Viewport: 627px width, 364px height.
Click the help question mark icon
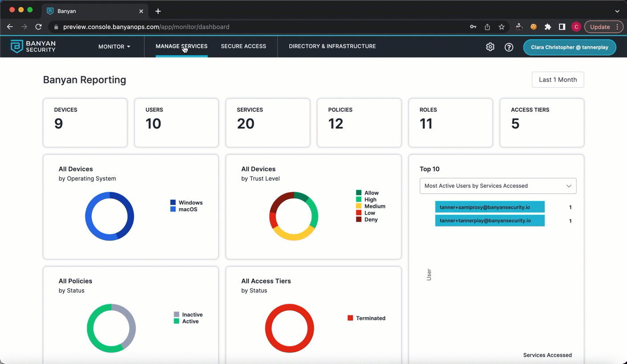pyautogui.click(x=509, y=47)
